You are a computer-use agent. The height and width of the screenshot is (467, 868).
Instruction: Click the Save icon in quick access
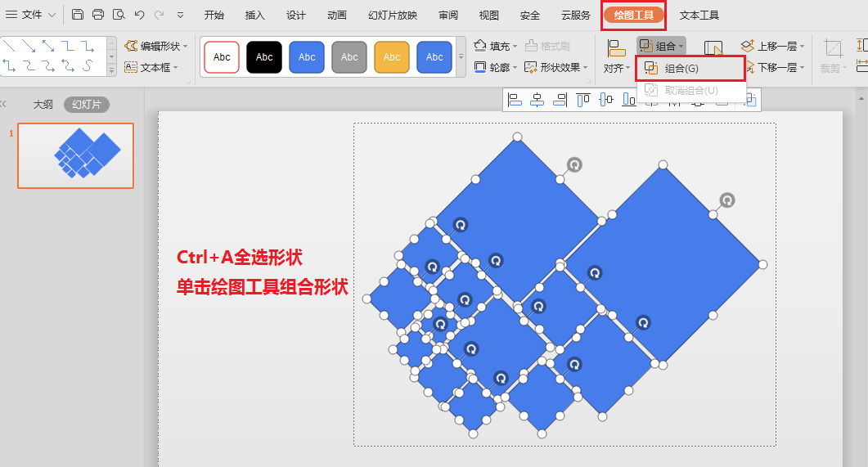tap(78, 15)
